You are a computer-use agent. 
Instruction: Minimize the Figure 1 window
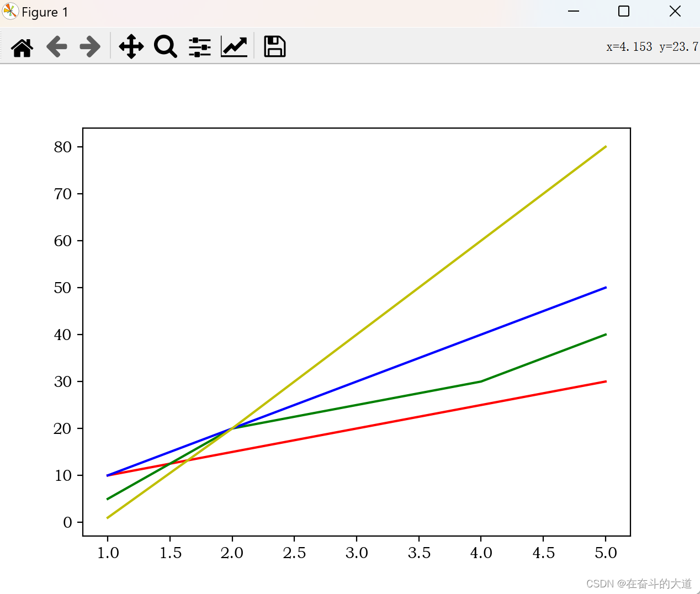click(574, 12)
